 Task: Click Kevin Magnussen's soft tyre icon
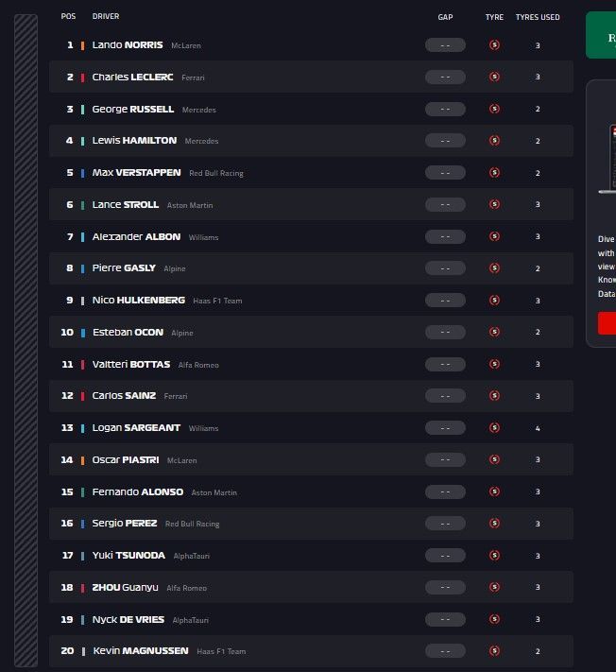click(x=494, y=651)
